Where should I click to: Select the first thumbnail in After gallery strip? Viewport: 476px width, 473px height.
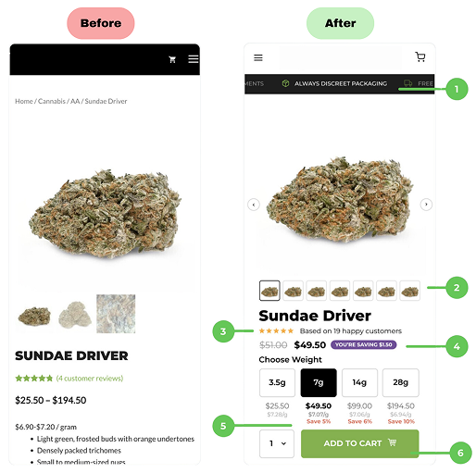click(x=269, y=291)
